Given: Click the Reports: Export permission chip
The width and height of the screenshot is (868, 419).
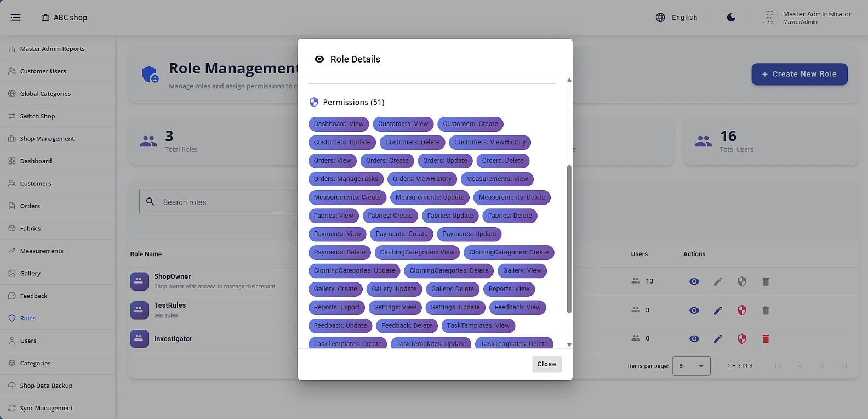Looking at the screenshot, I should [336, 308].
